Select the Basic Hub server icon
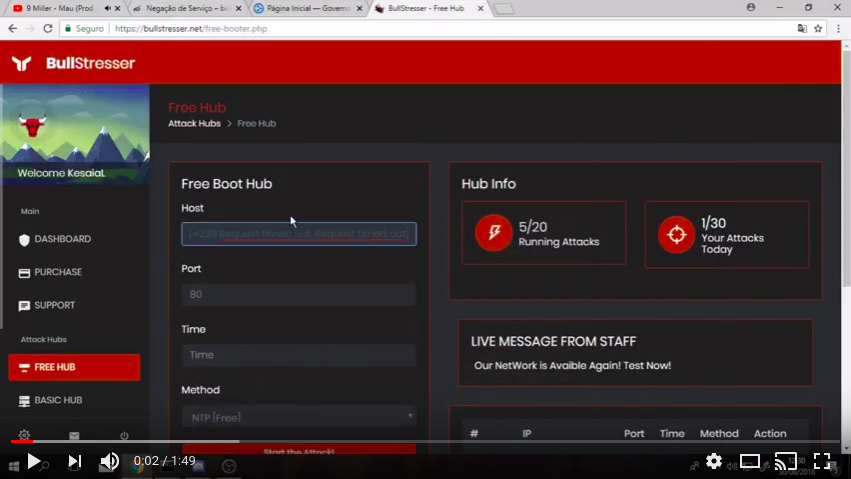Viewport: 851px width, 479px height. pos(24,401)
